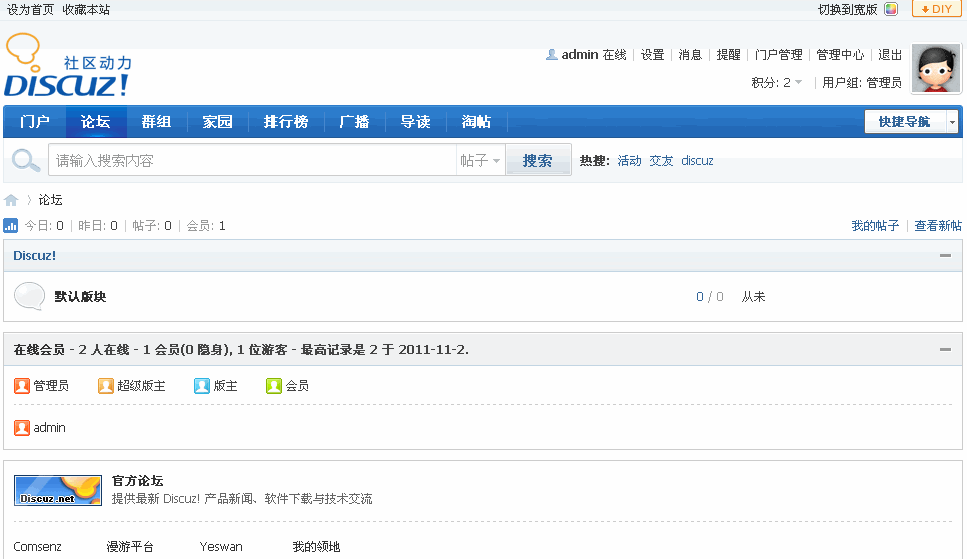
Task: Click the 管理员 legend icon
Action: pos(22,386)
